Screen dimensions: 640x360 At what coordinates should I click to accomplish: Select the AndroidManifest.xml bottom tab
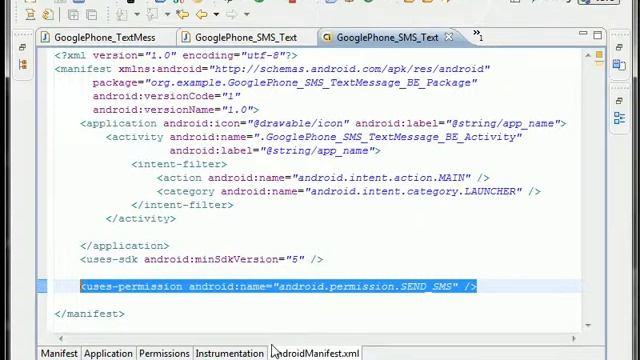(x=315, y=353)
